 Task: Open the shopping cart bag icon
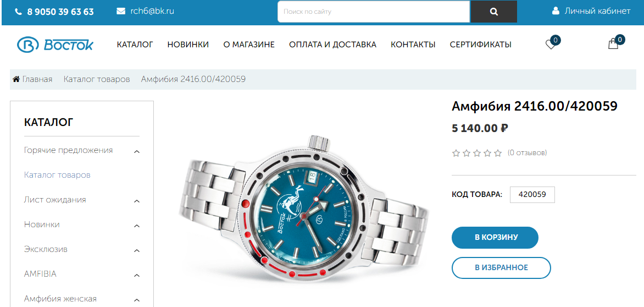point(613,44)
